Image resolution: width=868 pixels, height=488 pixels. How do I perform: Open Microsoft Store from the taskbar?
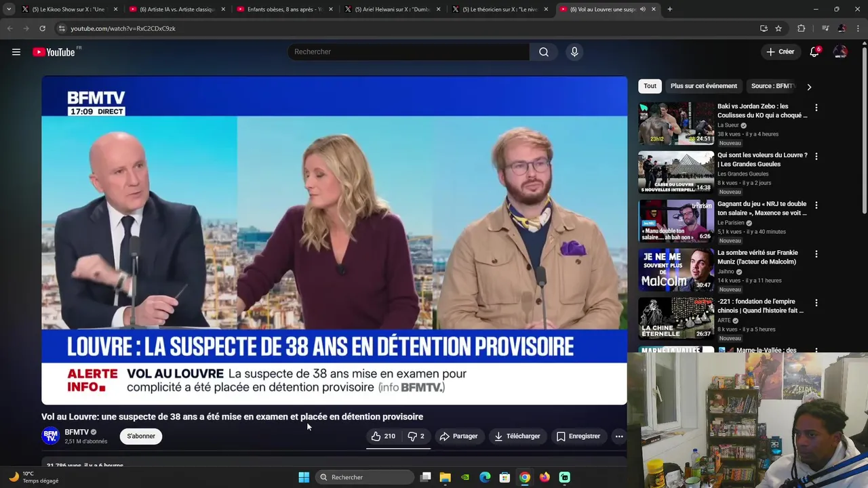coord(505,477)
